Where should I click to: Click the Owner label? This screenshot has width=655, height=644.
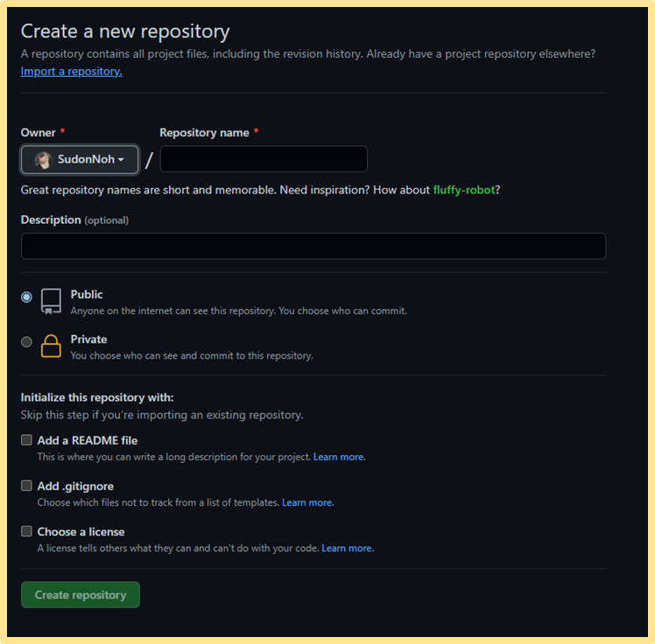point(38,133)
